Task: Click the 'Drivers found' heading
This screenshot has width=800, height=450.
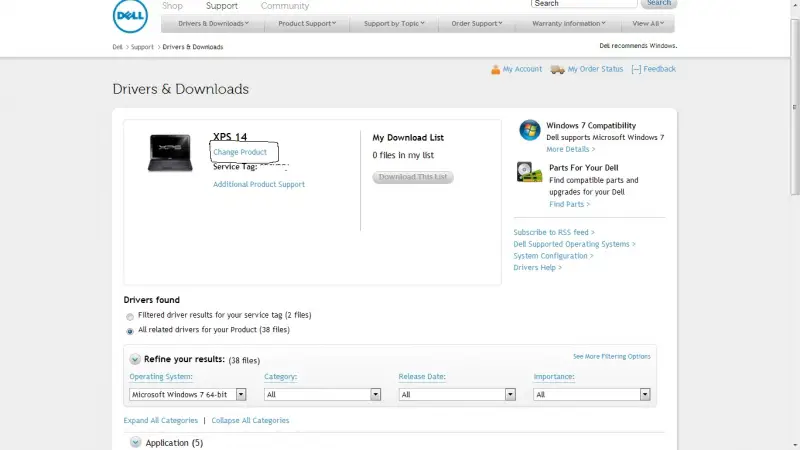Action: [x=152, y=300]
